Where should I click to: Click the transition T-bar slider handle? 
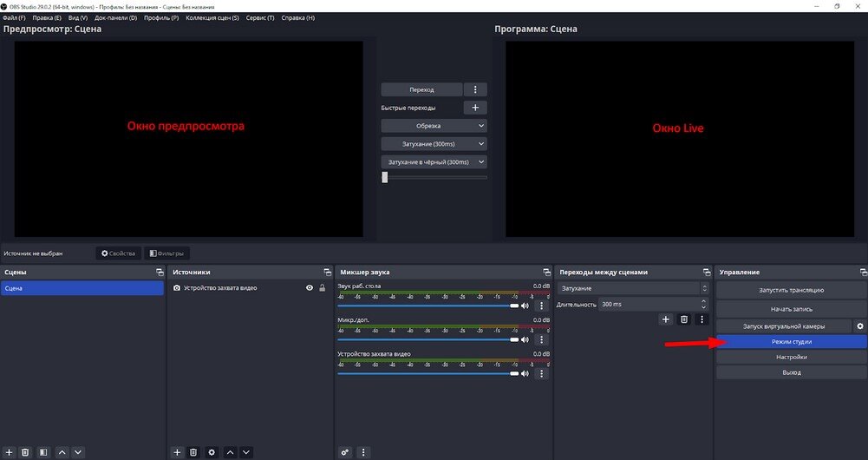tap(385, 177)
